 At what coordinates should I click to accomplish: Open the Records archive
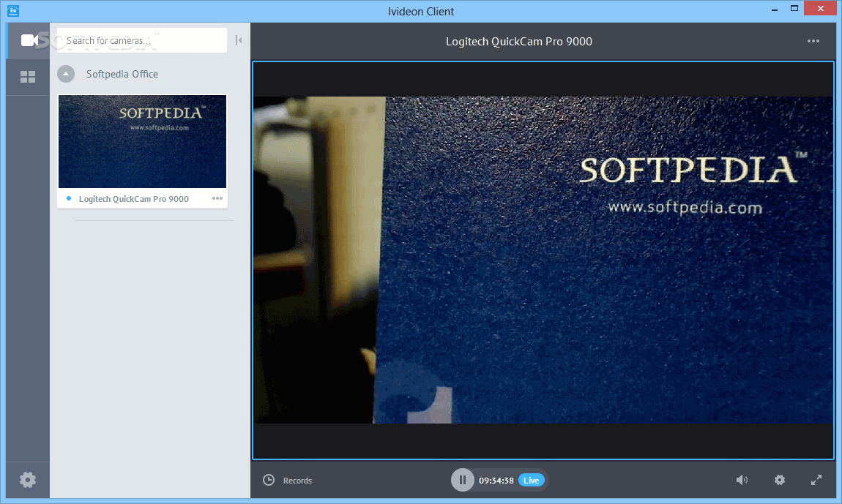297,481
